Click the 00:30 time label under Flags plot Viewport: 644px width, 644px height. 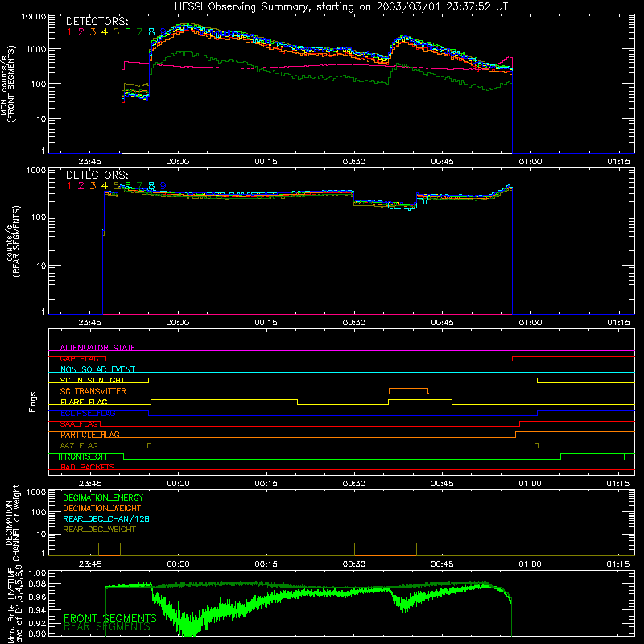pos(354,484)
